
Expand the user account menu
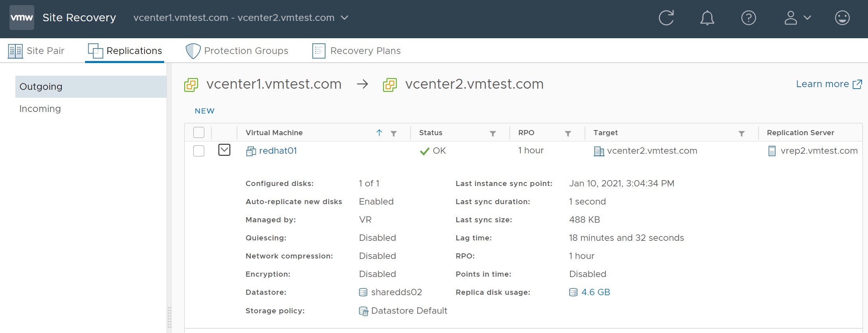click(797, 18)
